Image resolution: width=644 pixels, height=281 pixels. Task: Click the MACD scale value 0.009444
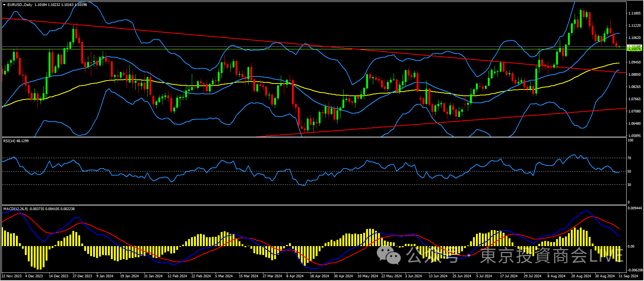[634, 208]
